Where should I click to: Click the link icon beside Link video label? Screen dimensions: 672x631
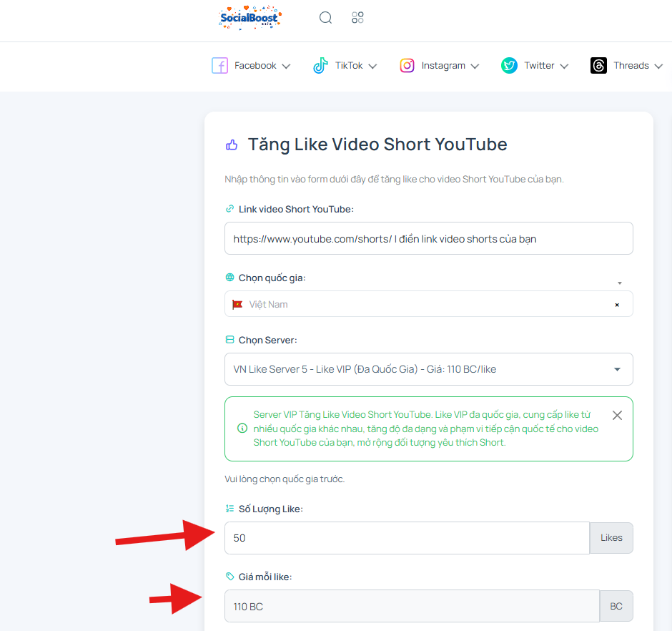click(x=229, y=209)
